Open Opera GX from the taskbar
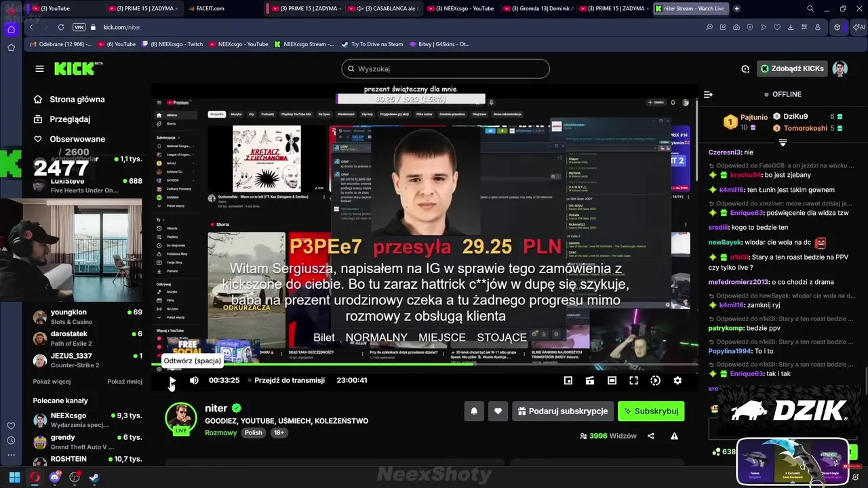Screen dimensions: 868x488 35,477
